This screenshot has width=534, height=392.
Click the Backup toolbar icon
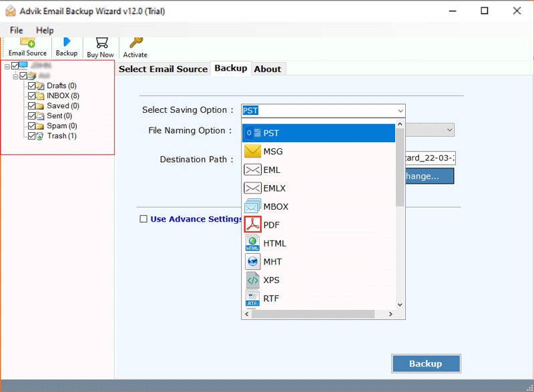point(67,42)
